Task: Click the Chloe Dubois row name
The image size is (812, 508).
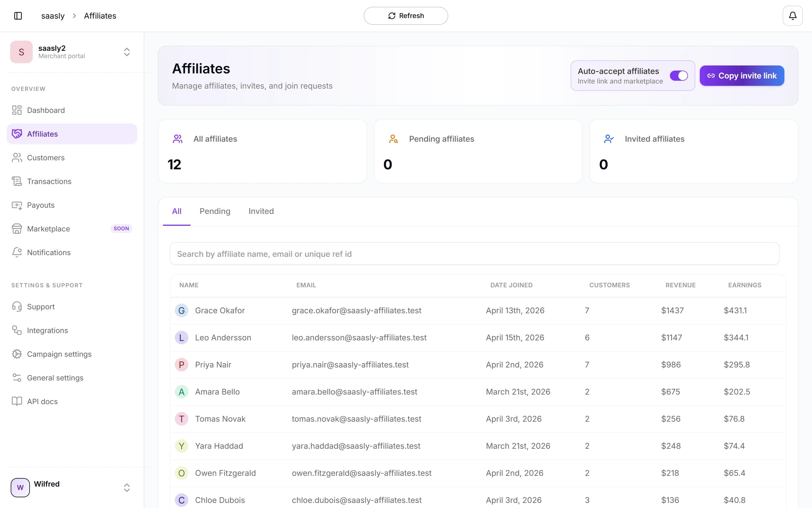Action: (220, 500)
